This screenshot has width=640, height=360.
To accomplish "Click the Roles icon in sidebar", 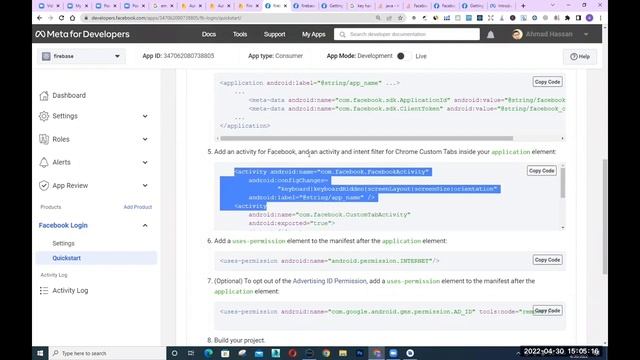I will pos(44,139).
